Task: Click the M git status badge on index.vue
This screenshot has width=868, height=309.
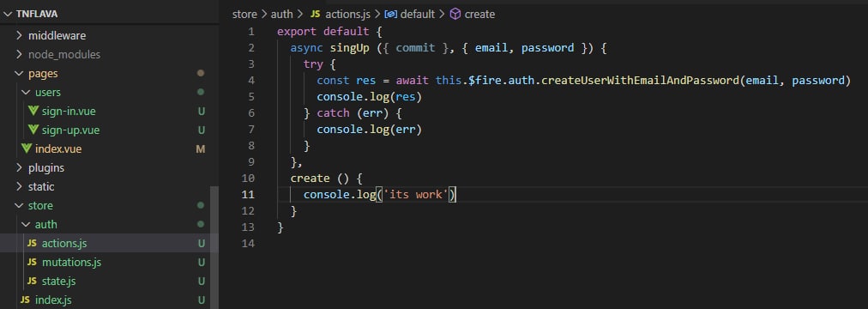Action: 201,149
